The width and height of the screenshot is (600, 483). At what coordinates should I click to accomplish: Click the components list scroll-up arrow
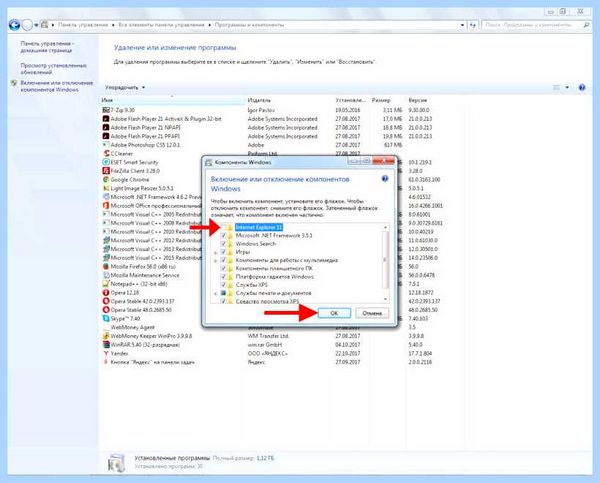(385, 227)
